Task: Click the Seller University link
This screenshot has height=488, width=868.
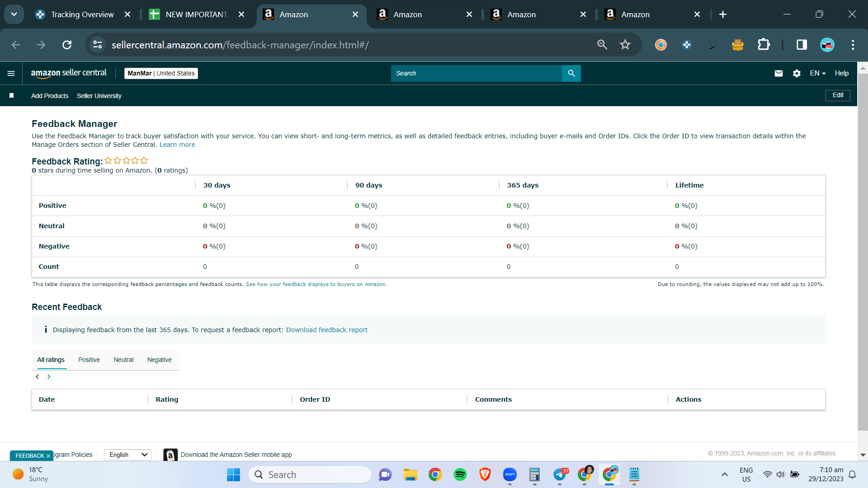Action: click(x=99, y=96)
